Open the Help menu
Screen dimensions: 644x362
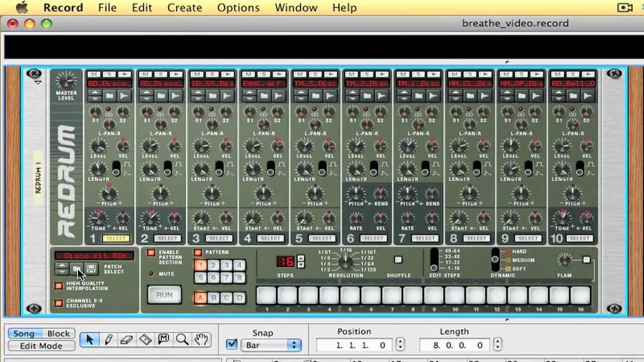[344, 8]
